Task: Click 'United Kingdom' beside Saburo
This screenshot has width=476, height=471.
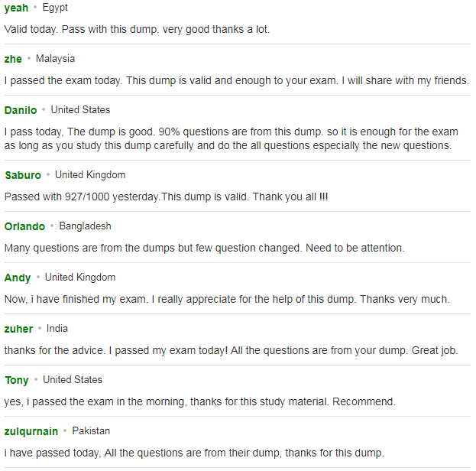Action: (x=90, y=175)
